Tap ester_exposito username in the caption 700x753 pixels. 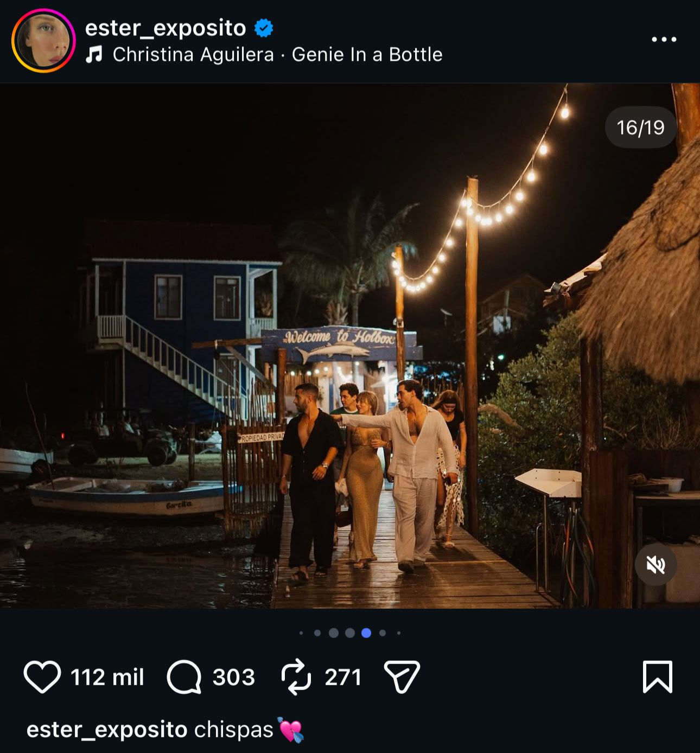(x=107, y=730)
